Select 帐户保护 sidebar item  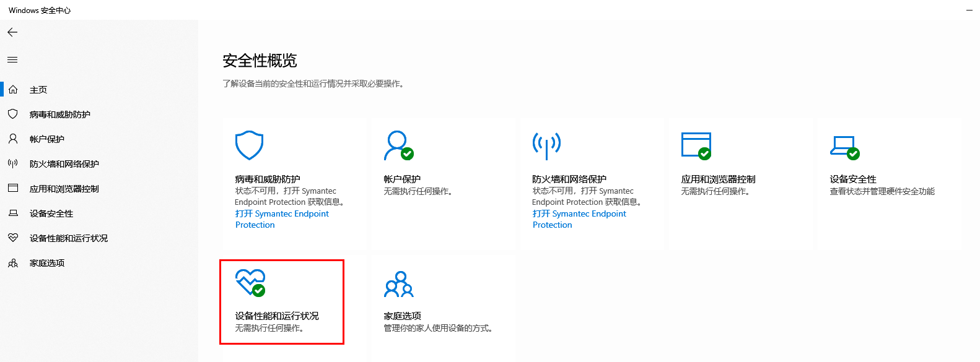click(x=46, y=139)
